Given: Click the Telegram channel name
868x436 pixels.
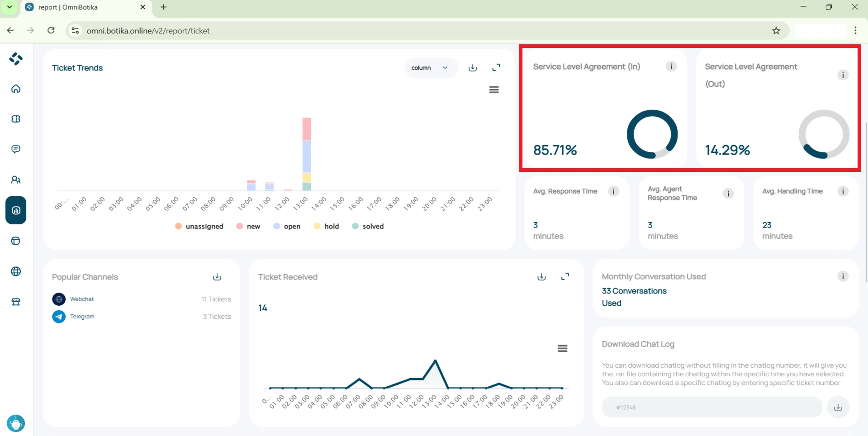Looking at the screenshot, I should click(x=82, y=317).
